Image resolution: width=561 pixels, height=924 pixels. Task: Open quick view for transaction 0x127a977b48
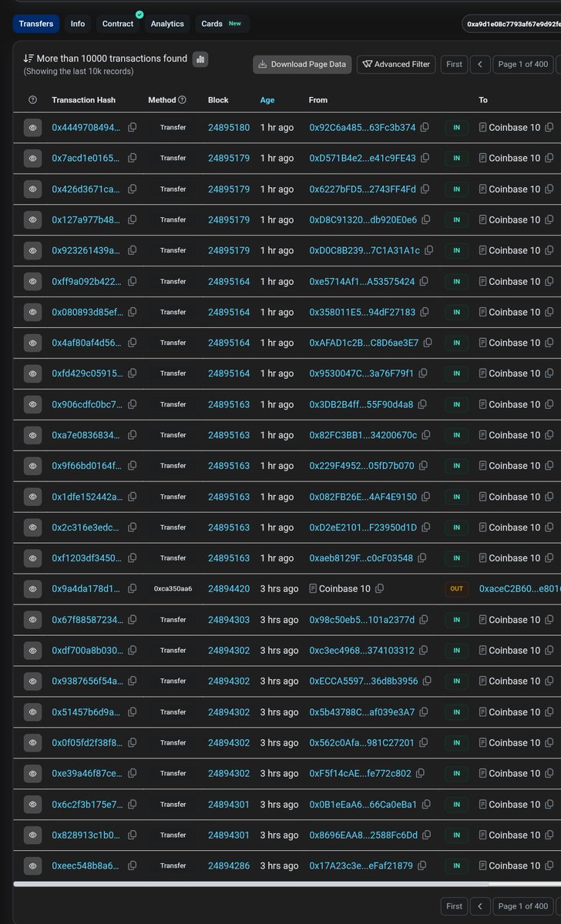pos(32,219)
